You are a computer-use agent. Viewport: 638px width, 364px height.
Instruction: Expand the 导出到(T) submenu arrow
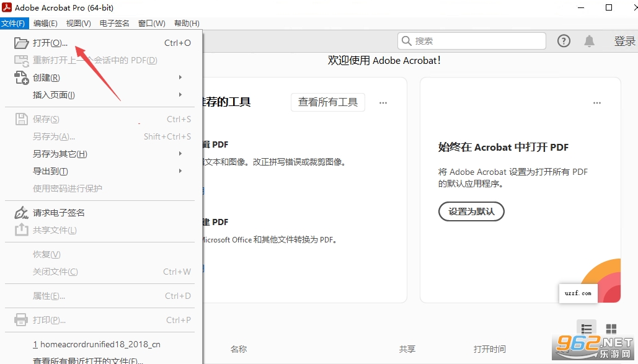click(x=180, y=171)
